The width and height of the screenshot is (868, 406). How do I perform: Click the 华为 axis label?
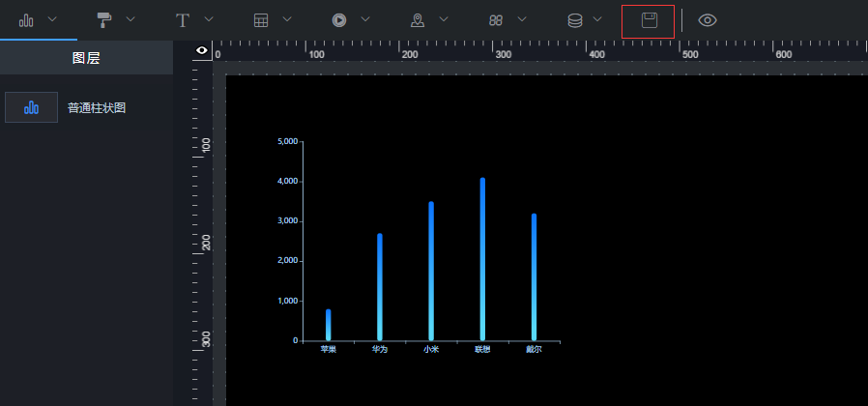click(x=380, y=350)
